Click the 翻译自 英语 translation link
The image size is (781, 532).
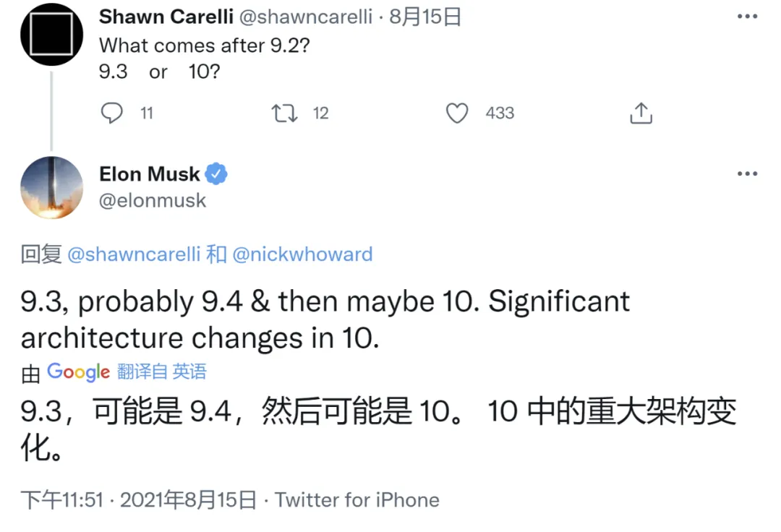(x=162, y=372)
